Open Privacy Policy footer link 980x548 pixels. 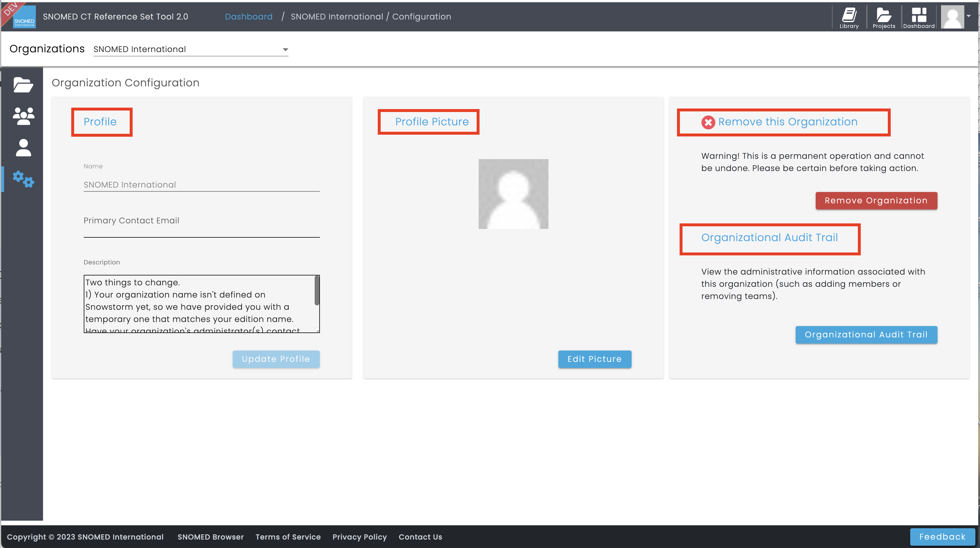coord(359,537)
